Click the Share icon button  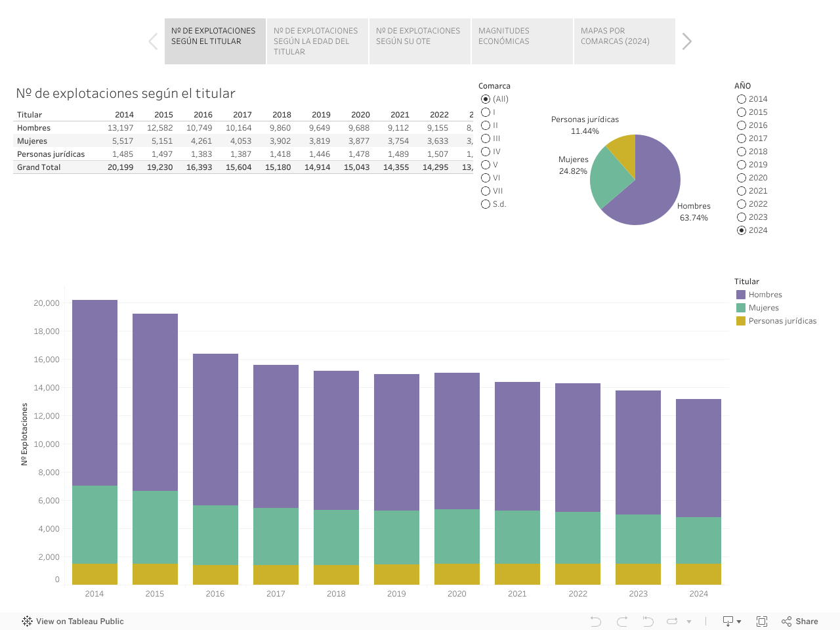pos(800,621)
